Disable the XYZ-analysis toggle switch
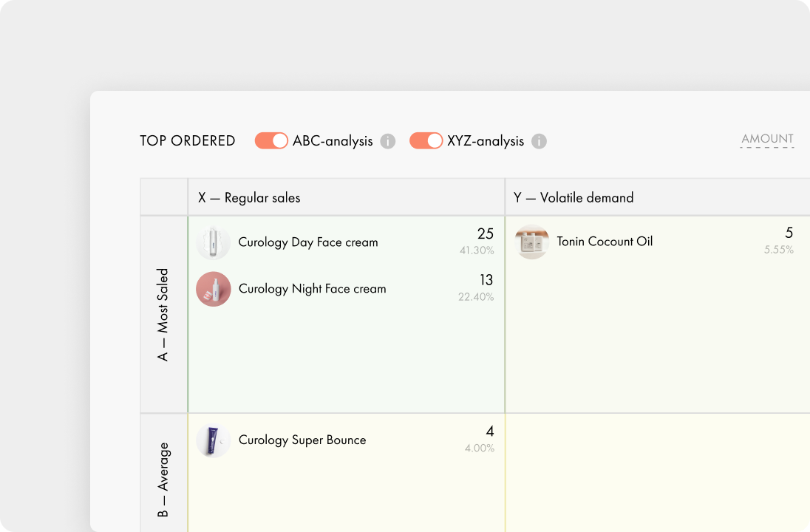The image size is (810, 532). [426, 140]
